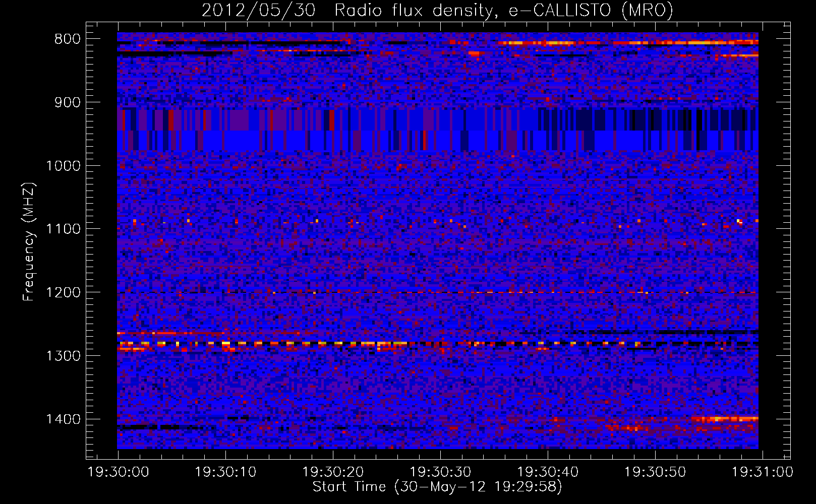Image resolution: width=816 pixels, height=504 pixels.
Task: Click the bright emission line near 1280 MHz
Action: pos(438,343)
